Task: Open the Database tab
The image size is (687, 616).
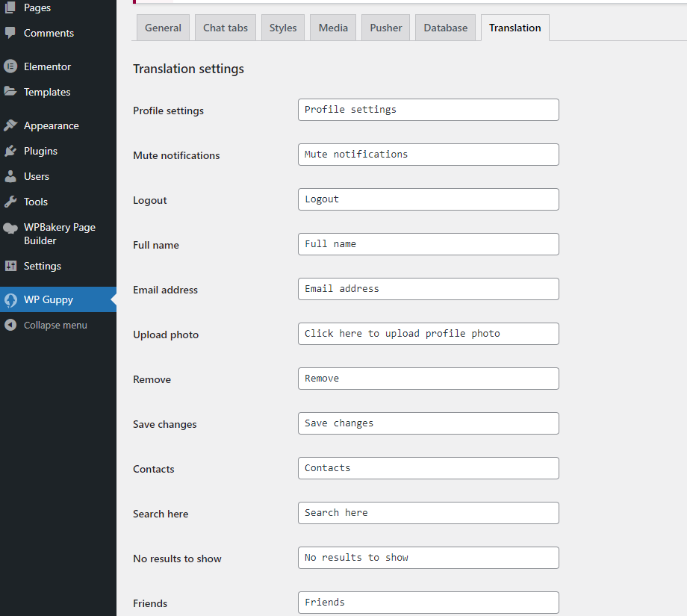Action: (x=445, y=28)
